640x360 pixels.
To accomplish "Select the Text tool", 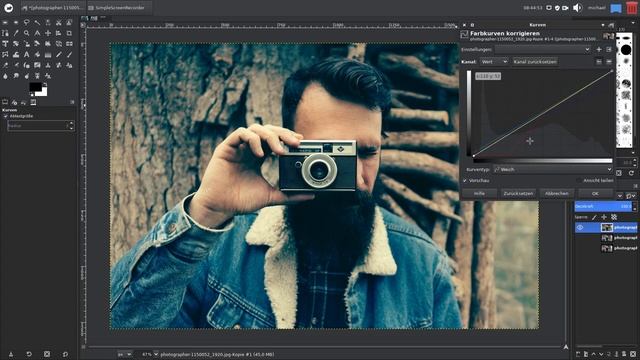I will tap(27, 54).
